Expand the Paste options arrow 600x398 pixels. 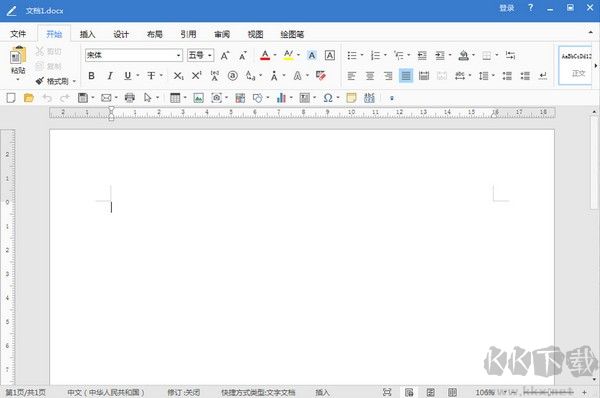[18, 79]
